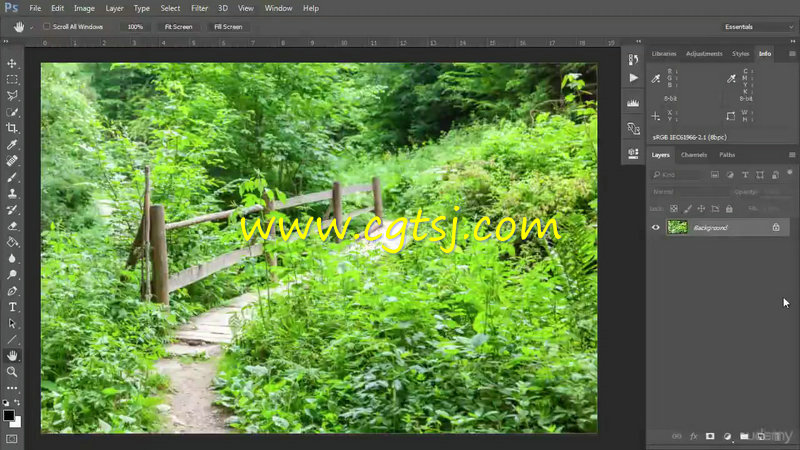This screenshot has height=450, width=800.
Task: Hide the Background layer with eye icon
Action: point(656,228)
